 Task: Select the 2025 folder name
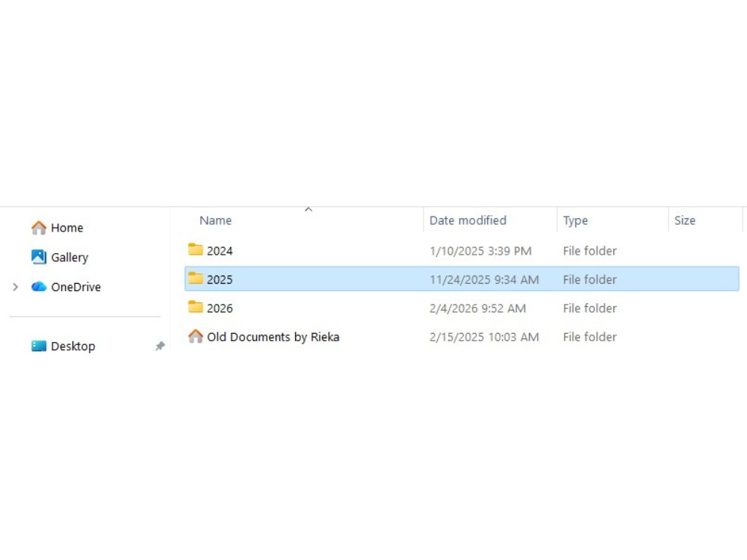(220, 279)
